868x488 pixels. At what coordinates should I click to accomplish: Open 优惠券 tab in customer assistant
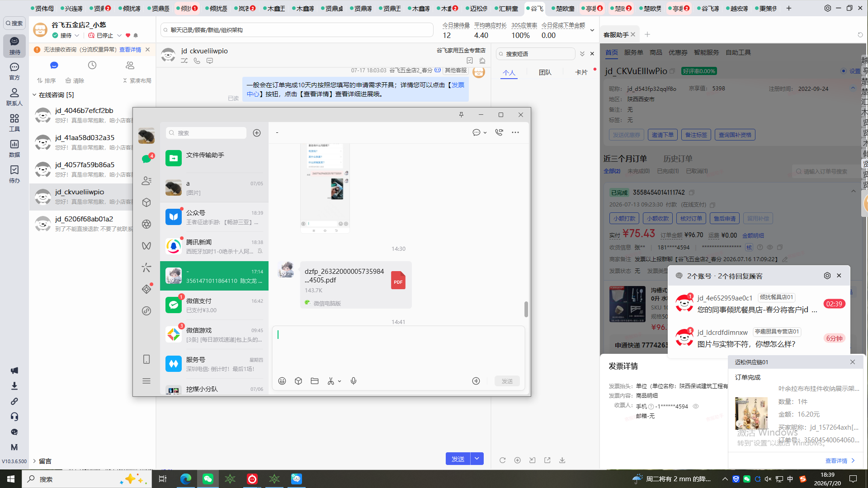click(678, 52)
